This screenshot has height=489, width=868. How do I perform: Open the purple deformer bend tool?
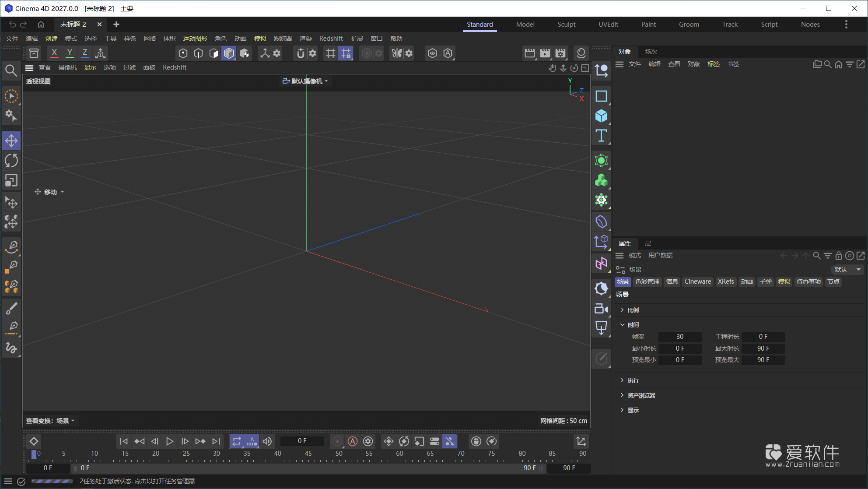tap(601, 222)
